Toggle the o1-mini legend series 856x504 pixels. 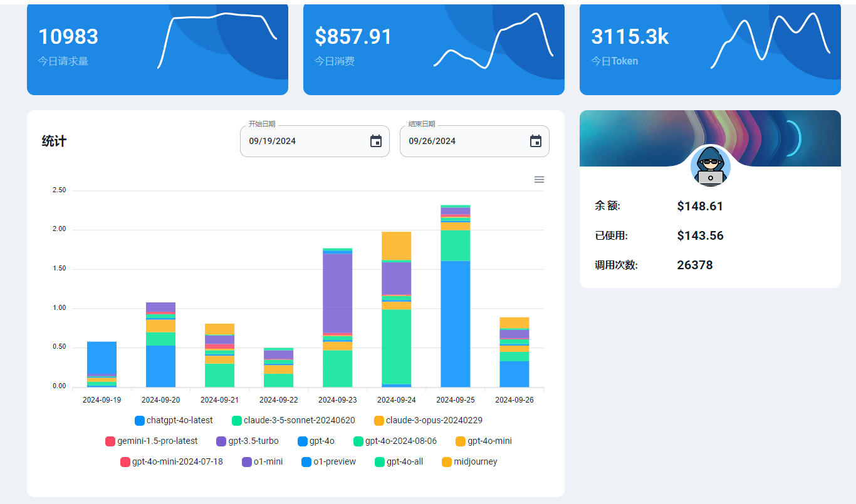tap(262, 462)
